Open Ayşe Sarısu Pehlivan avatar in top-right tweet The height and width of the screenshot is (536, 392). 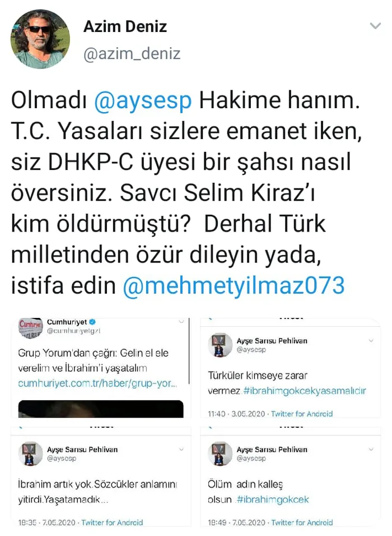point(220,345)
